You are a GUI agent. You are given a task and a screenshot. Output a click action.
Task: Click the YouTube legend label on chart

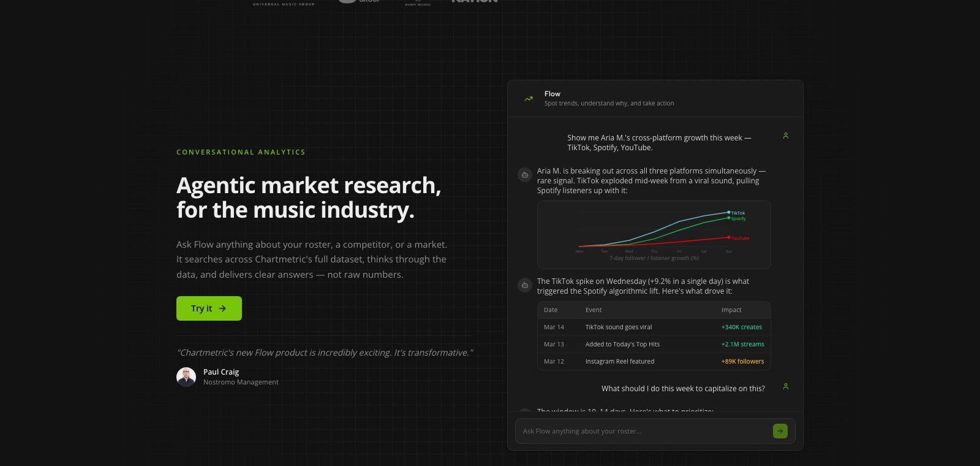pos(740,238)
